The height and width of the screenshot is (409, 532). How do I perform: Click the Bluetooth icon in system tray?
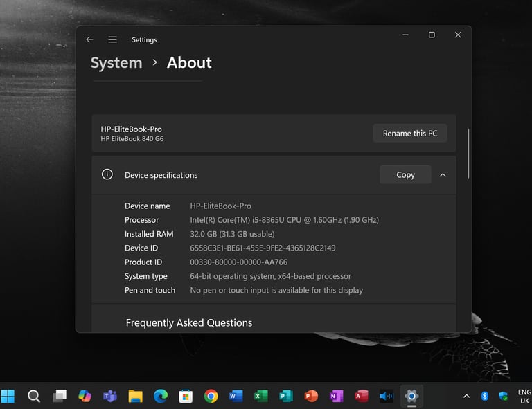(485, 396)
